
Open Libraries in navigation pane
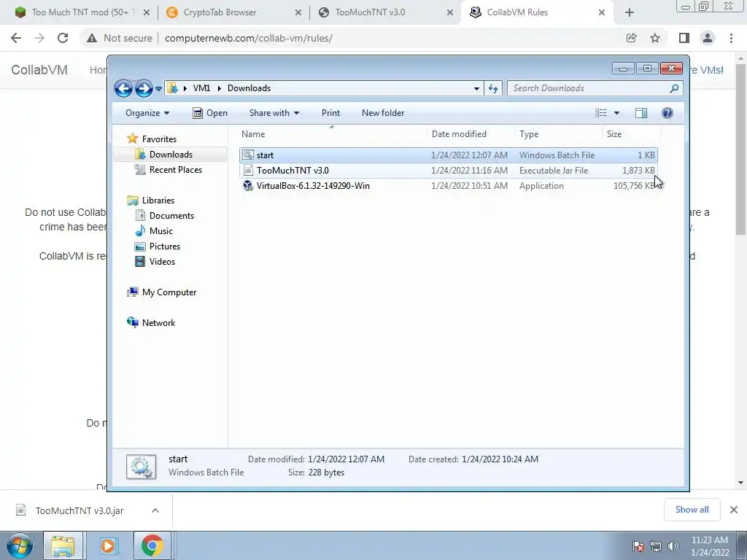pos(158,201)
